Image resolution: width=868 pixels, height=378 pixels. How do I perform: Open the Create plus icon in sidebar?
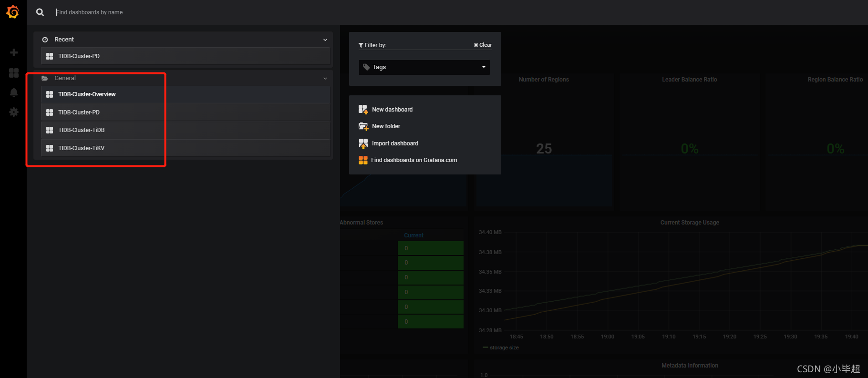point(14,52)
